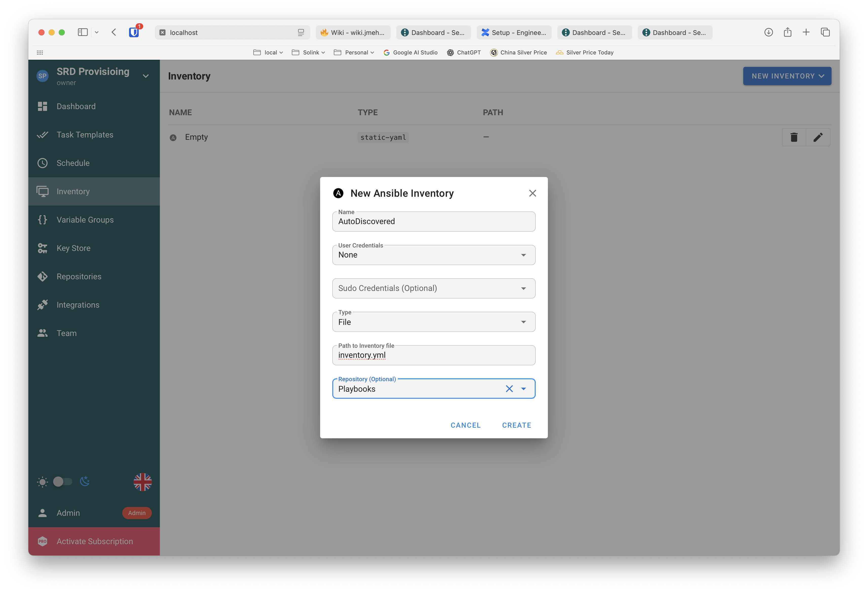The height and width of the screenshot is (593, 868).
Task: Edit the Empty inventory with pencil icon
Action: [818, 137]
